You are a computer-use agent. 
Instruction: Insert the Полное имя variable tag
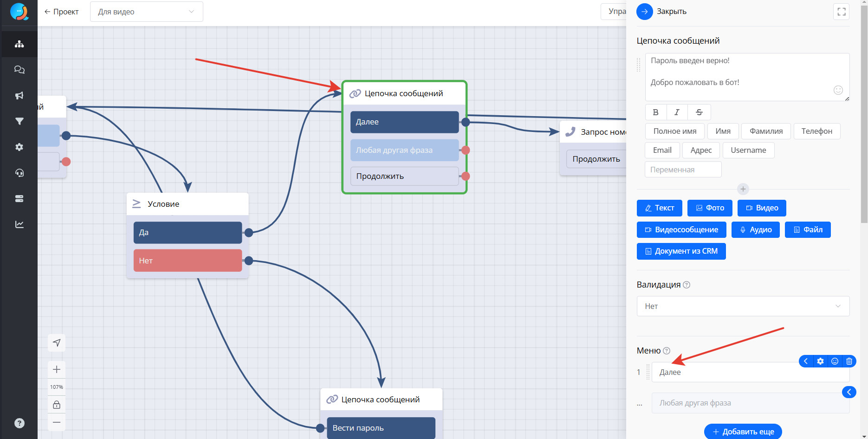674,131
